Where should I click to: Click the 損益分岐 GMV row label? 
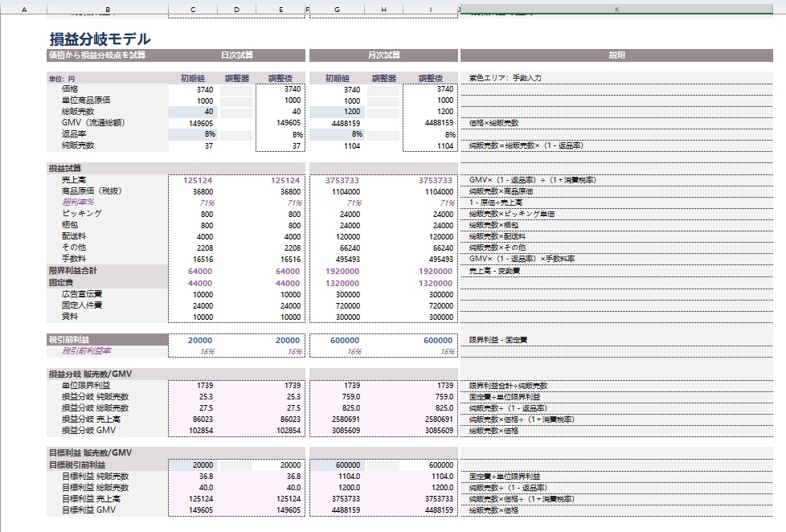tap(88, 430)
